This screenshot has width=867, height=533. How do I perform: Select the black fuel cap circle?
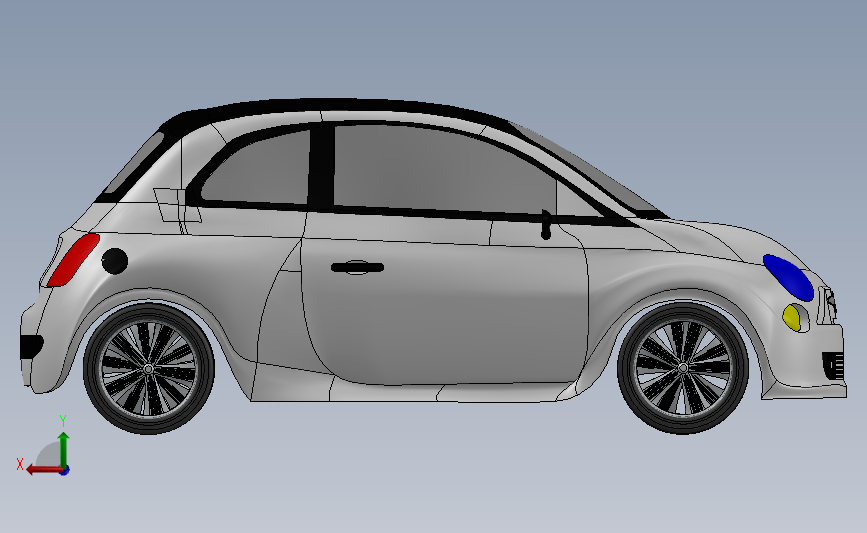pyautogui.click(x=114, y=261)
